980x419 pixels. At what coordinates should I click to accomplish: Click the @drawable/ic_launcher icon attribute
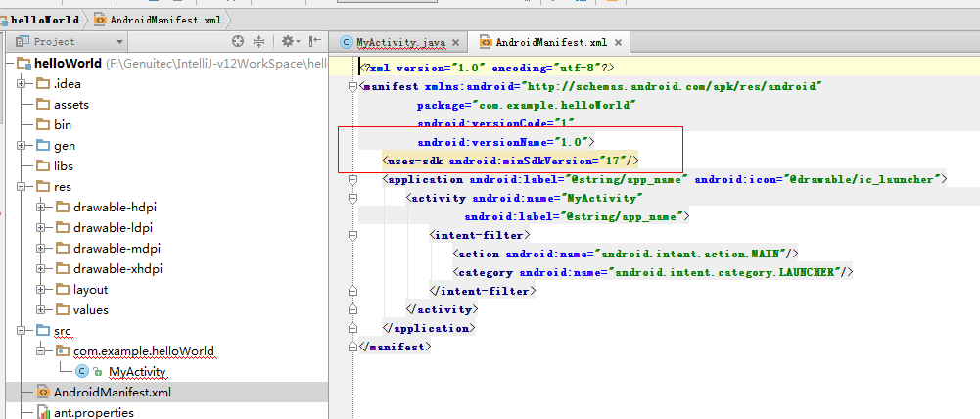coord(818,179)
